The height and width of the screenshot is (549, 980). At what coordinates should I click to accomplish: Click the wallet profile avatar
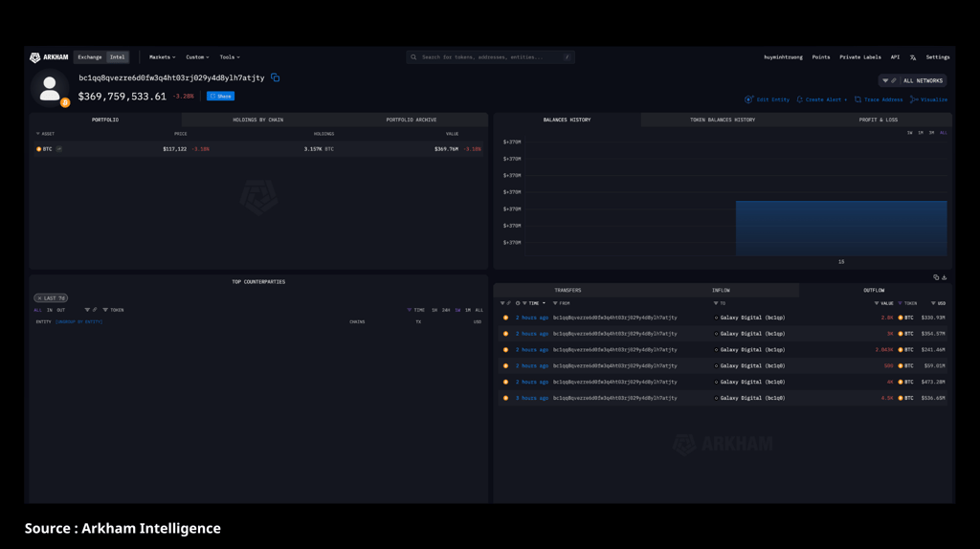pos(50,88)
